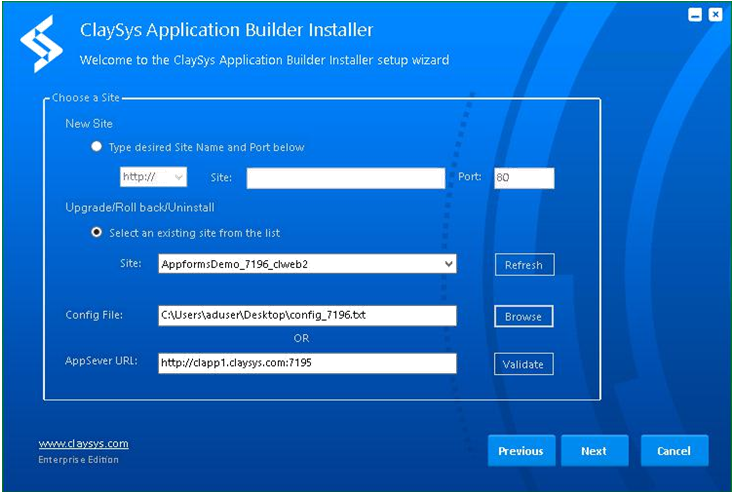This screenshot has width=732, height=492.
Task: Close the installer window
Action: pos(715,14)
